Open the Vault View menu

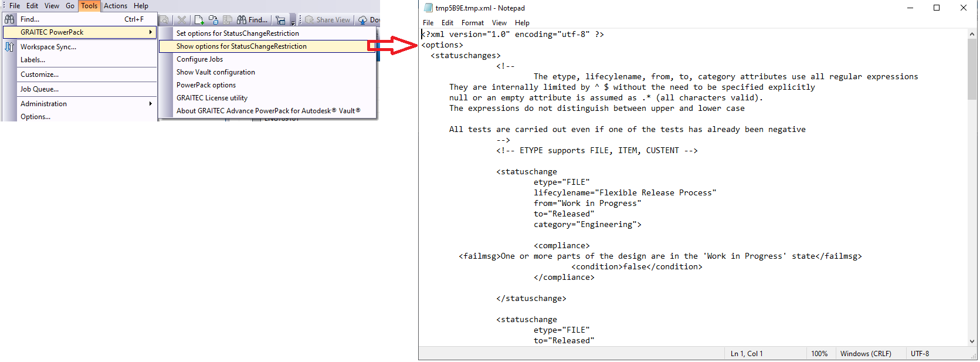52,6
